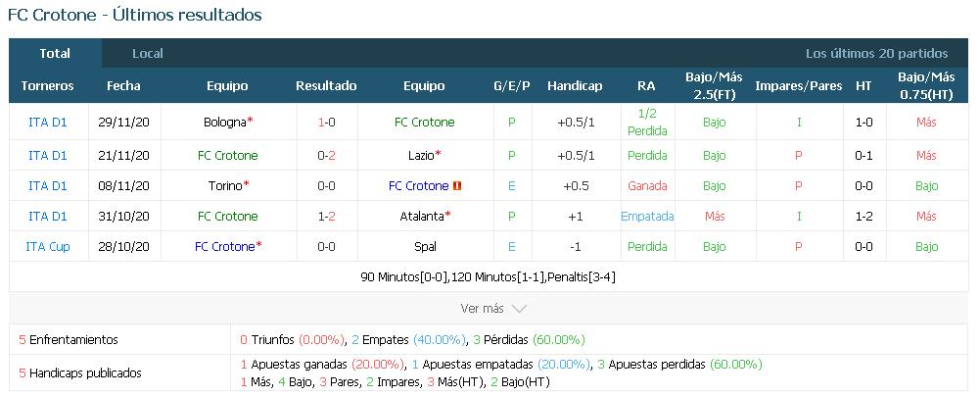
Task: Open the ITA Cup tournament link
Action: tap(48, 247)
